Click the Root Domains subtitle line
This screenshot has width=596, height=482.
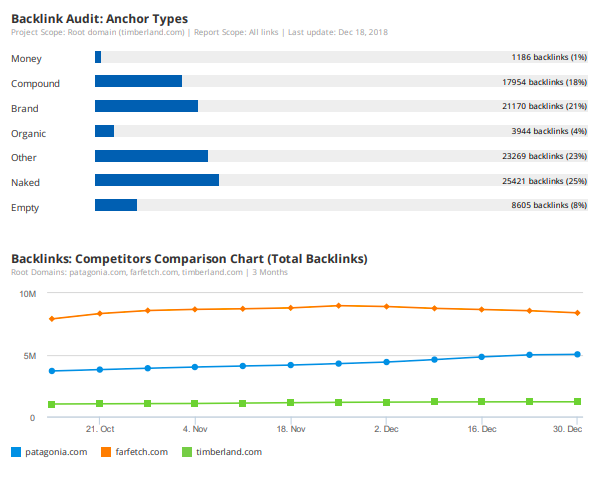pos(149,273)
